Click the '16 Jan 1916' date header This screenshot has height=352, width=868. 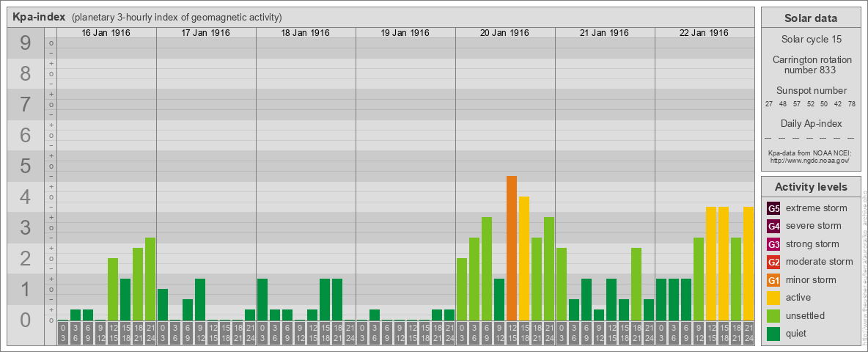click(x=106, y=33)
